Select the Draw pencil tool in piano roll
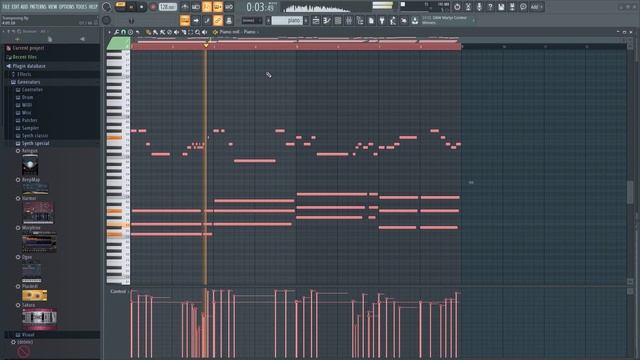 [148, 32]
